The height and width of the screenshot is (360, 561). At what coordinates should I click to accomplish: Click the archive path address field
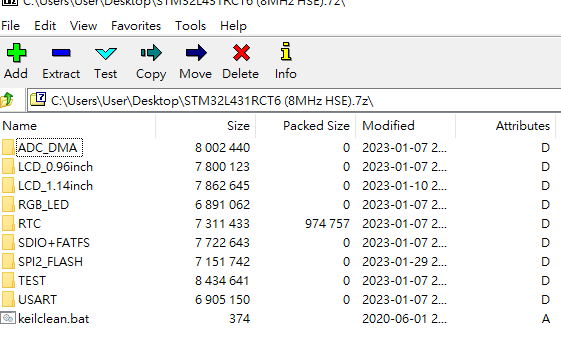[x=294, y=101]
